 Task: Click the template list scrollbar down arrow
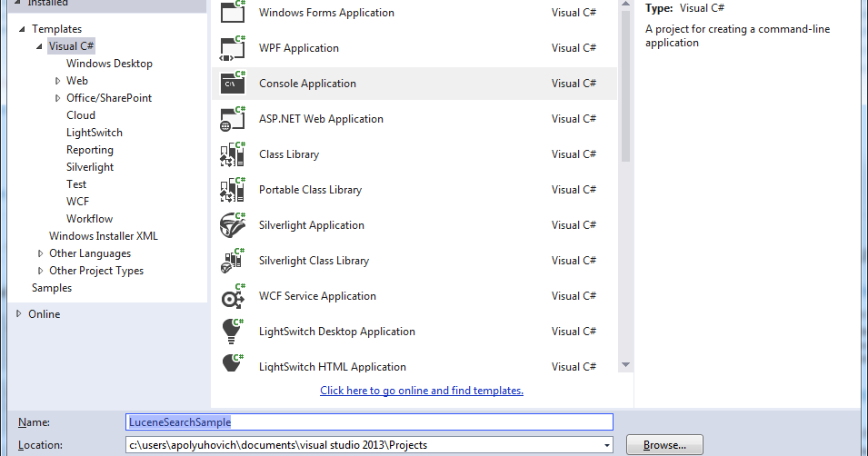(625, 364)
